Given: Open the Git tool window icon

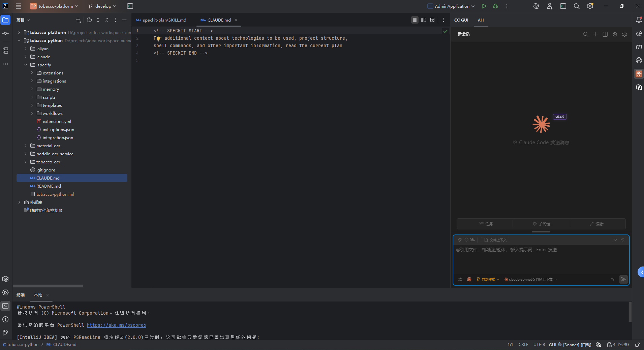Looking at the screenshot, I should 5,333.
